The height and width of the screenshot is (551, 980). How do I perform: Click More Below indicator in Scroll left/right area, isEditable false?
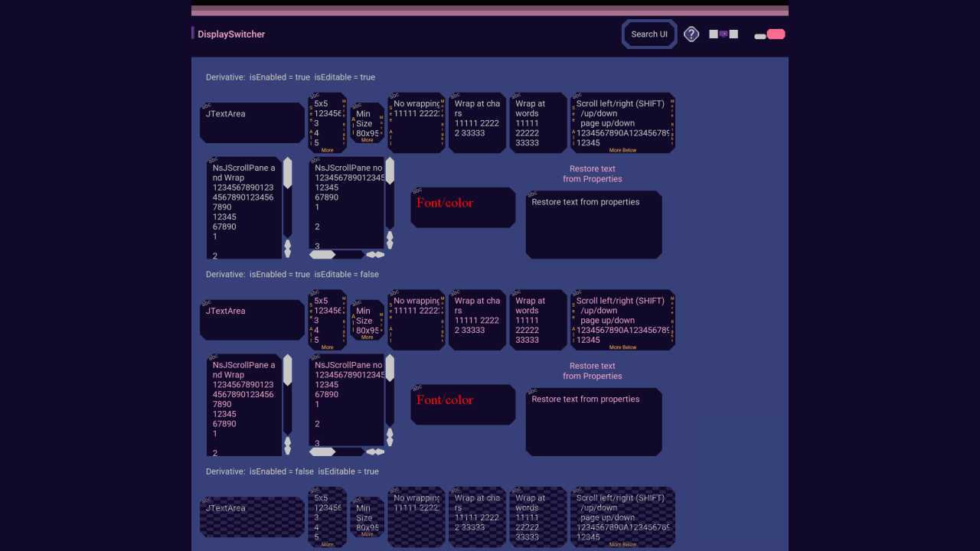pos(622,347)
